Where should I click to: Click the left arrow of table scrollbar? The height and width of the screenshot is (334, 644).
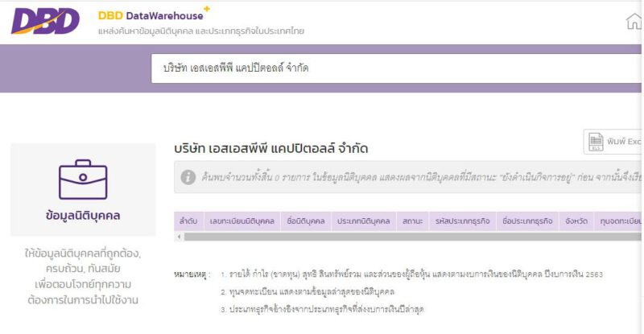pyautogui.click(x=178, y=237)
